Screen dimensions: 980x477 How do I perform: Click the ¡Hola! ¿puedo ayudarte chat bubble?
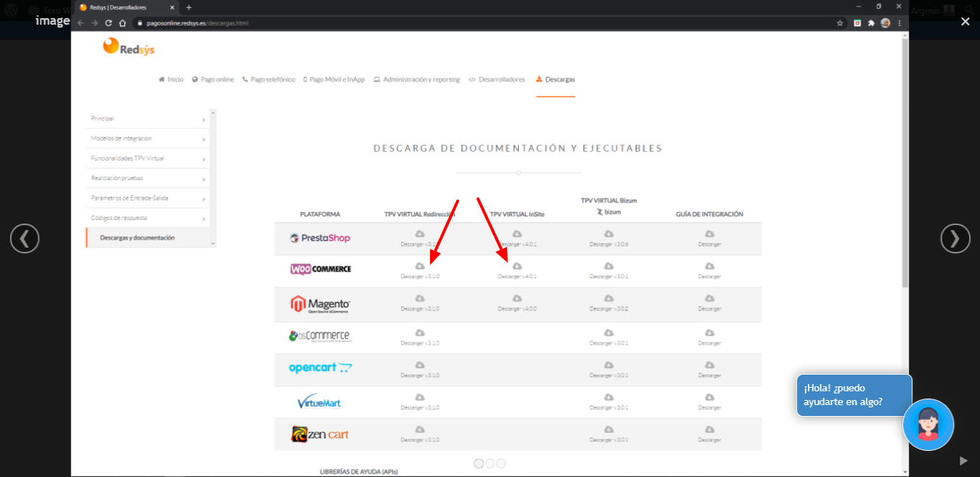coord(854,395)
